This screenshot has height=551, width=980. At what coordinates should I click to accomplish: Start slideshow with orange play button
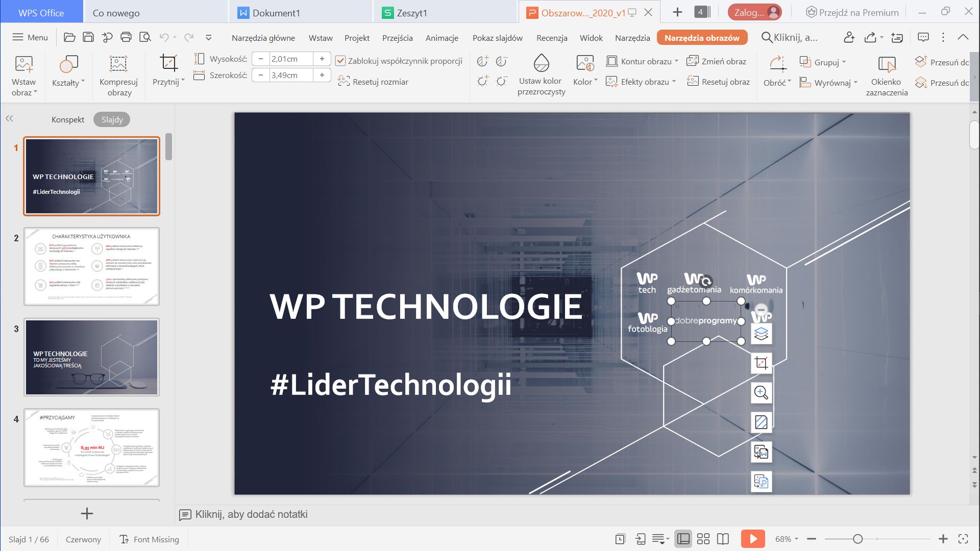coord(753,539)
